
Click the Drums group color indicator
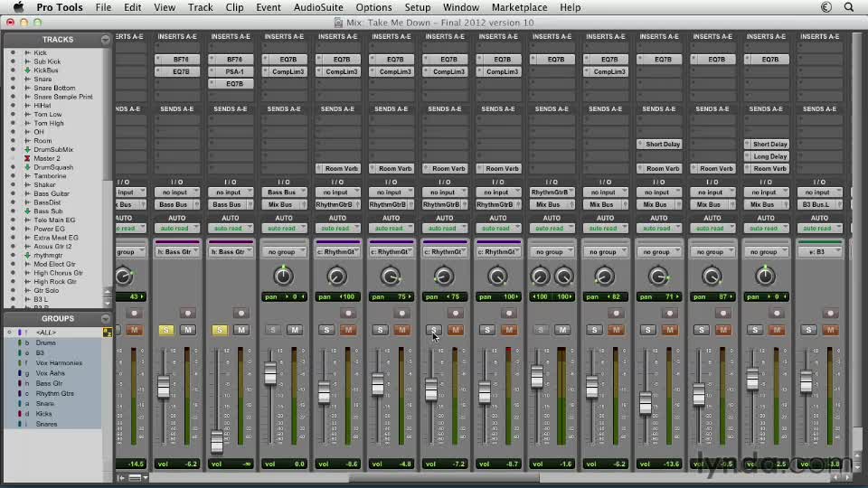(19, 343)
